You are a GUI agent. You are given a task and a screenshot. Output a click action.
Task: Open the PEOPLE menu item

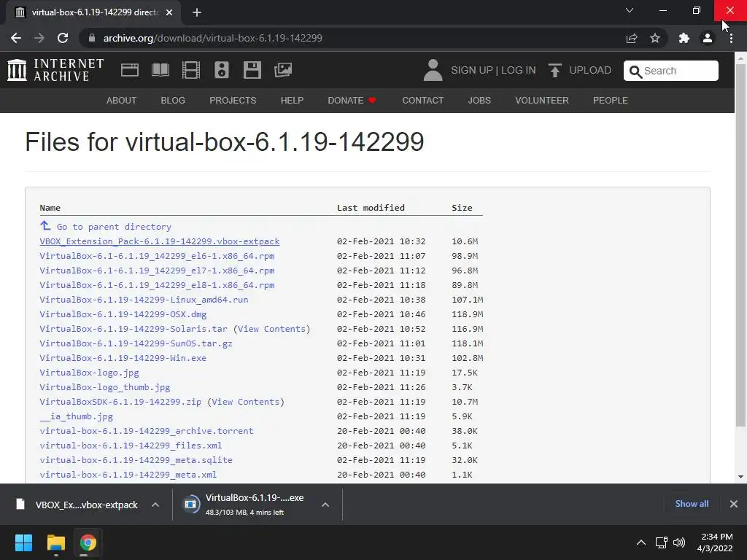[611, 101]
